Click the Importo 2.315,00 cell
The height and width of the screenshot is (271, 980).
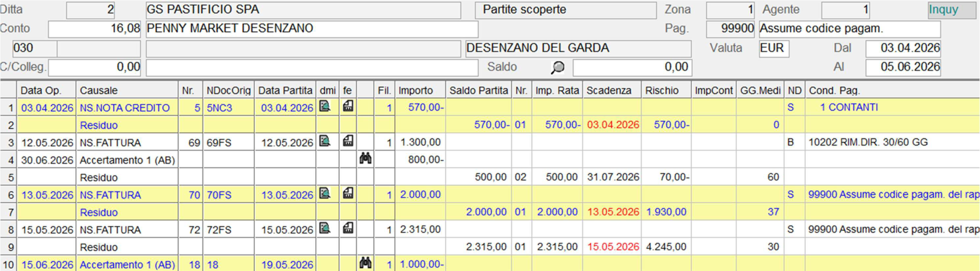[421, 230]
